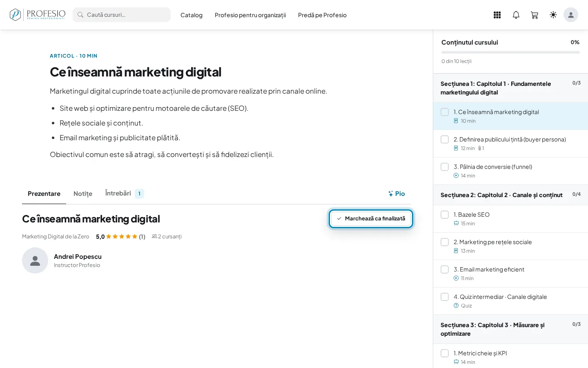Open 'Profesio pentru organizații' link
Image resolution: width=588 pixels, height=368 pixels.
click(x=250, y=15)
